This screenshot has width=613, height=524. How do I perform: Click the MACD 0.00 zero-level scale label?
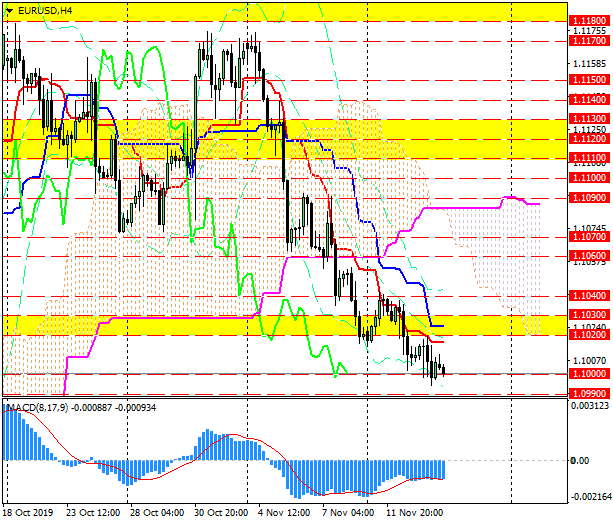click(x=578, y=460)
